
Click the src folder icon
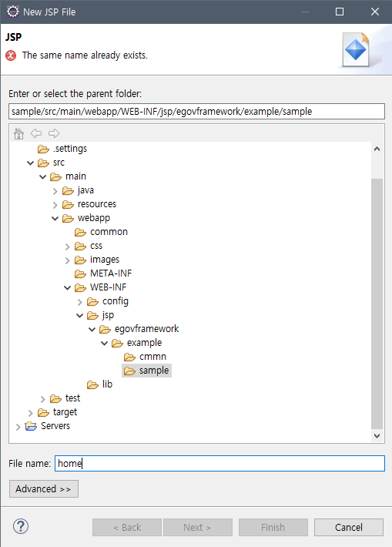pos(43,163)
